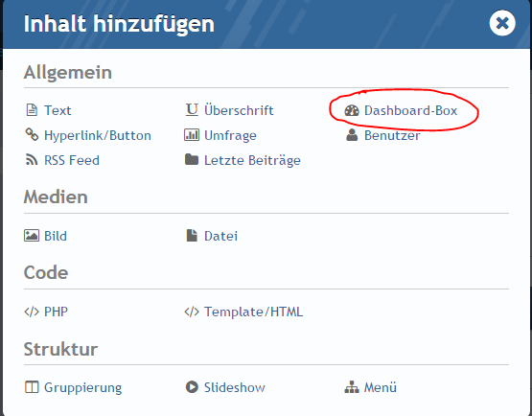Viewport: 532px width, 416px height.
Task: Click the Letzte Beiträge folder icon
Action: pyautogui.click(x=192, y=159)
